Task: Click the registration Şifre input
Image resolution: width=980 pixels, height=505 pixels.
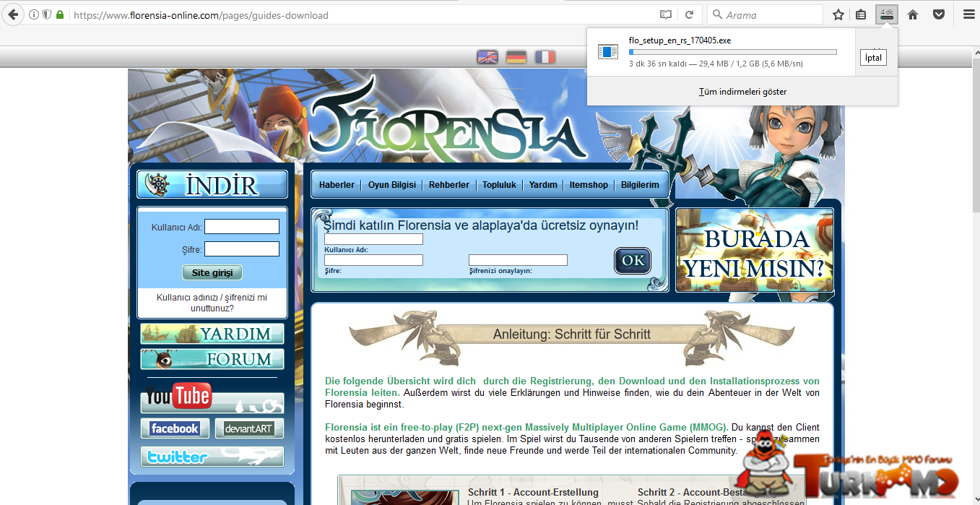Action: click(x=373, y=260)
